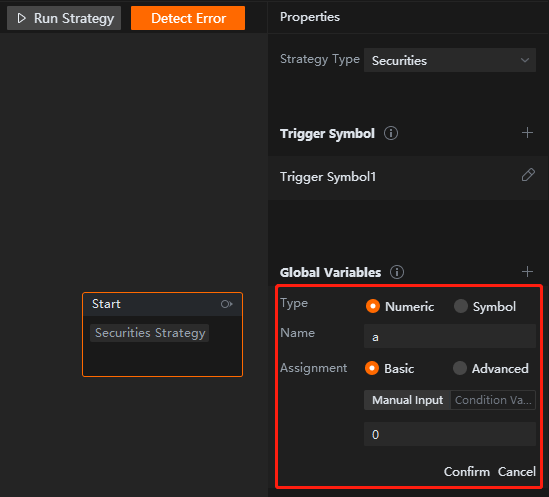Click the Trigger Symbol info icon

pyautogui.click(x=391, y=133)
